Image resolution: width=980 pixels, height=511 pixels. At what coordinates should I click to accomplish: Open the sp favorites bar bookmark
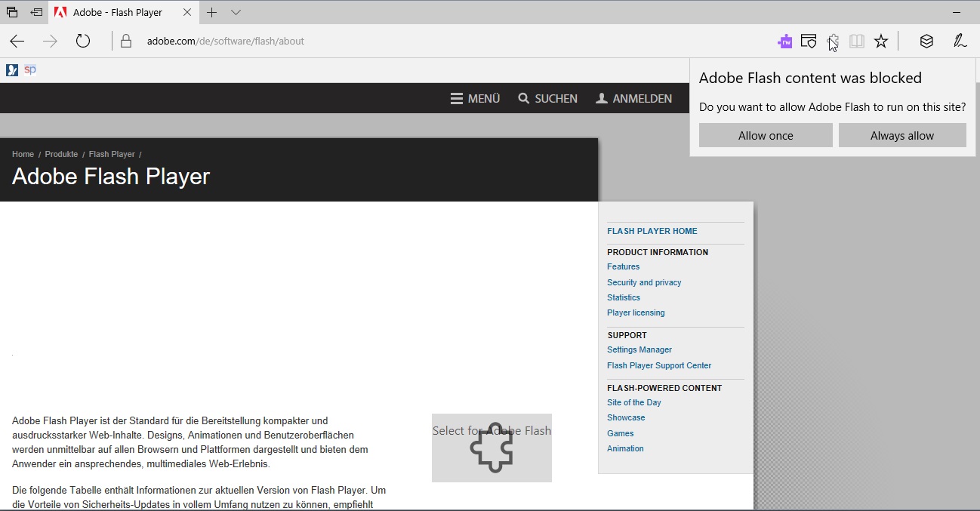(30, 70)
